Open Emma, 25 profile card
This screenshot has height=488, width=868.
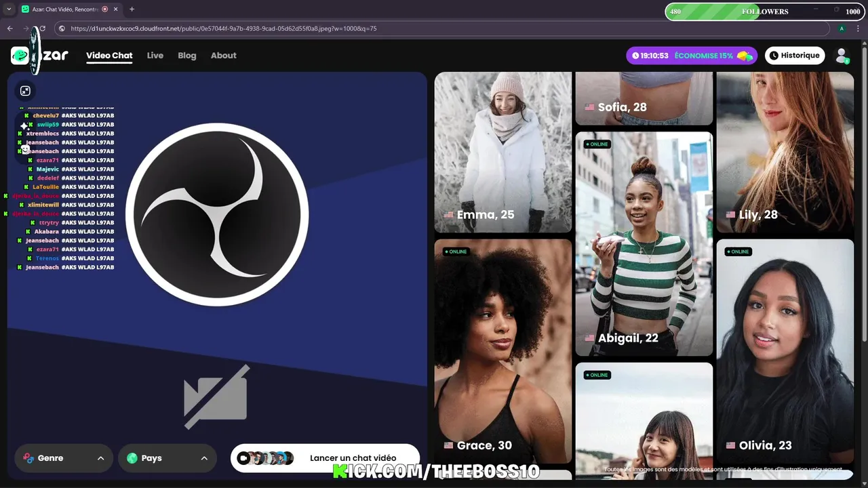tap(503, 152)
